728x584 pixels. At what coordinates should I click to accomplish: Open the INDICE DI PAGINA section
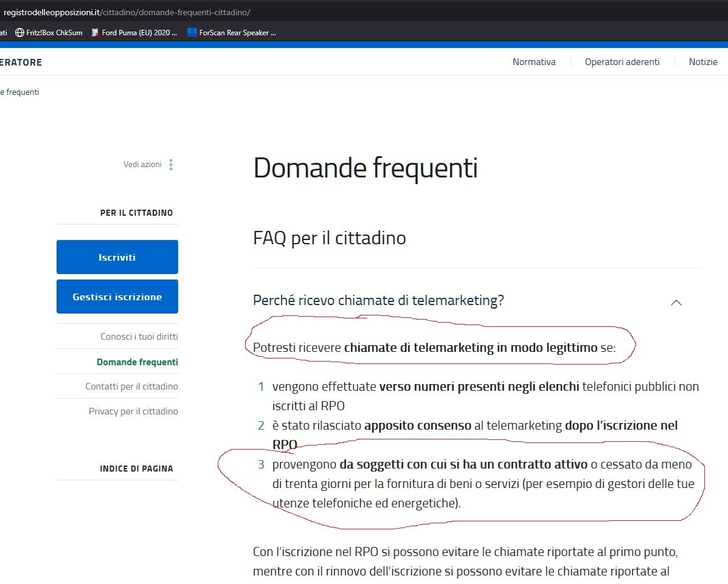(136, 469)
